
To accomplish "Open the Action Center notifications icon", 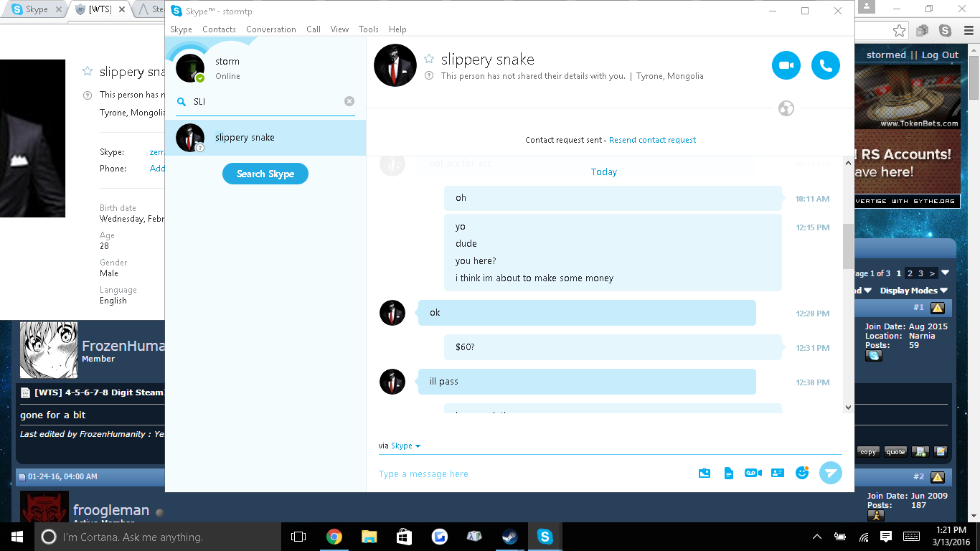I will click(x=886, y=537).
